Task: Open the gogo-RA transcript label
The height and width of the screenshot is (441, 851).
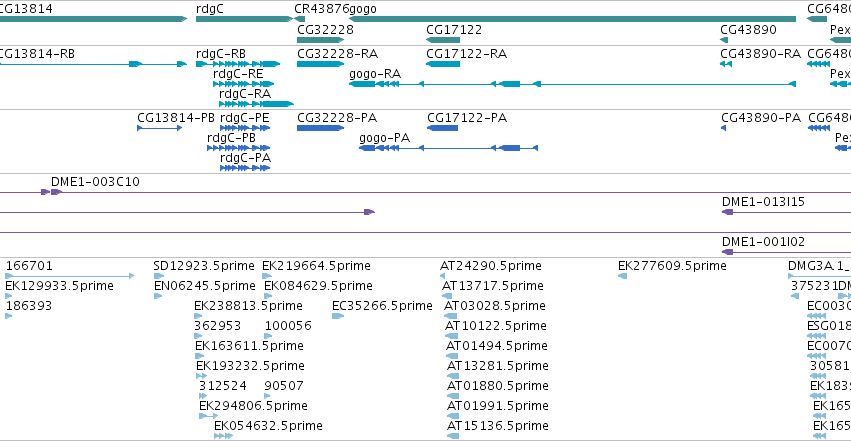Action: (375, 74)
